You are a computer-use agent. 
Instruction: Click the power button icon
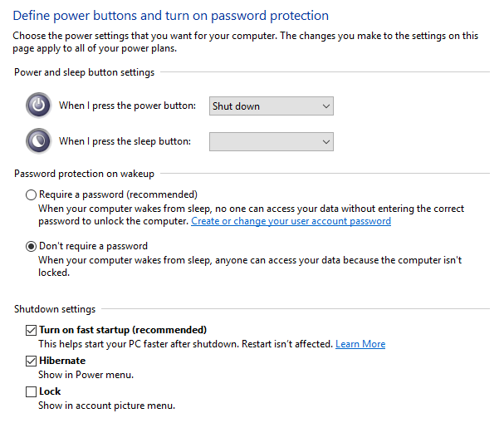(39, 106)
